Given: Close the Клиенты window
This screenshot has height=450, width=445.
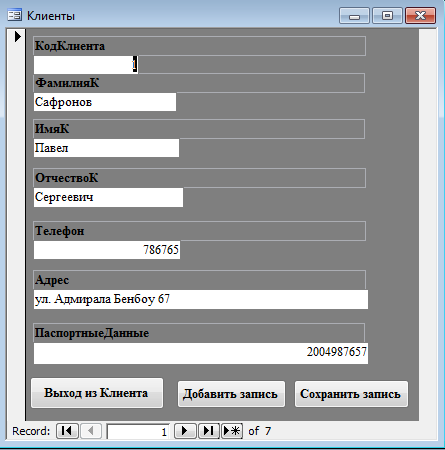Looking at the screenshot, I should point(420,16).
